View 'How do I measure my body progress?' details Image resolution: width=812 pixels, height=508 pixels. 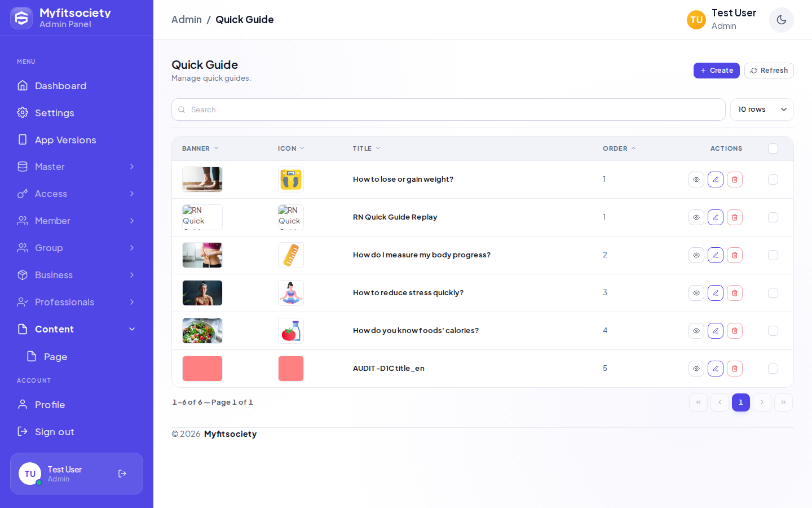pos(696,255)
